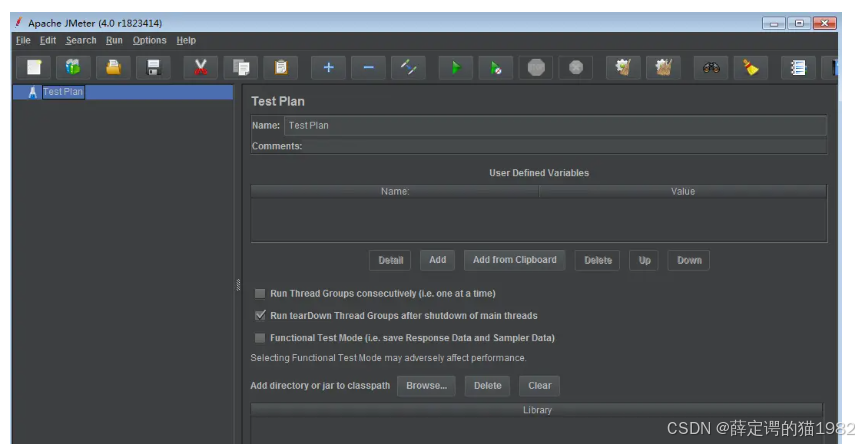Open the Search menu
This screenshot has width=859, height=444.
(x=81, y=40)
